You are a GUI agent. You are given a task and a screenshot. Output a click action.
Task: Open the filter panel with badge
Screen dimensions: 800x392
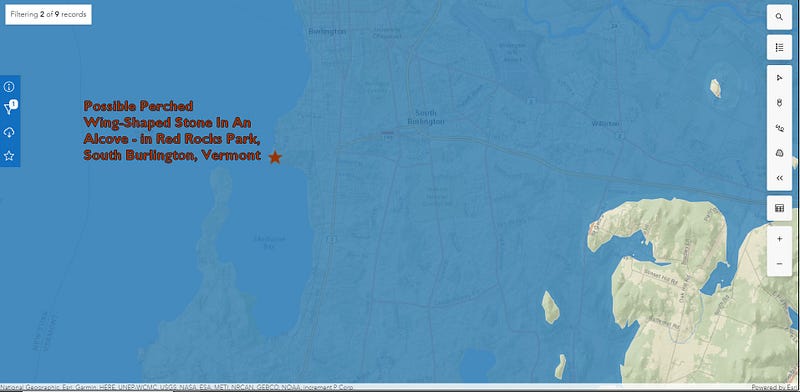click(x=10, y=108)
